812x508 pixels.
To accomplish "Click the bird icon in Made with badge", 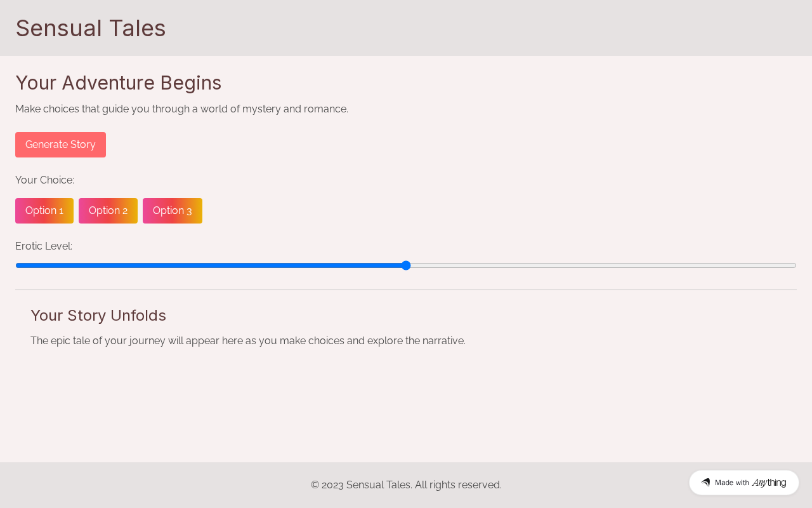I will [705, 483].
